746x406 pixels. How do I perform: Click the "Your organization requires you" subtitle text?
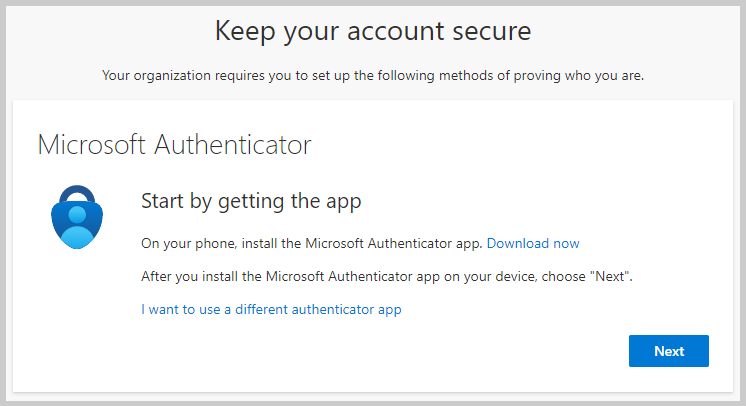[373, 76]
